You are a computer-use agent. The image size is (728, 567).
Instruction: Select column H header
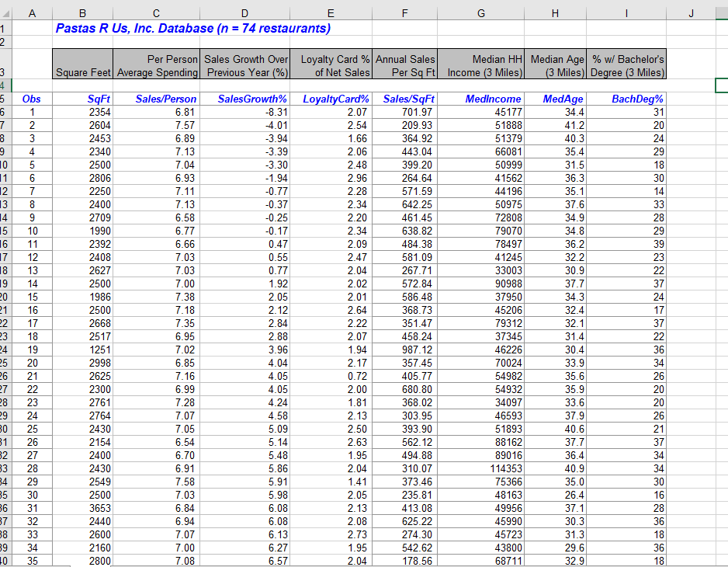(555, 13)
